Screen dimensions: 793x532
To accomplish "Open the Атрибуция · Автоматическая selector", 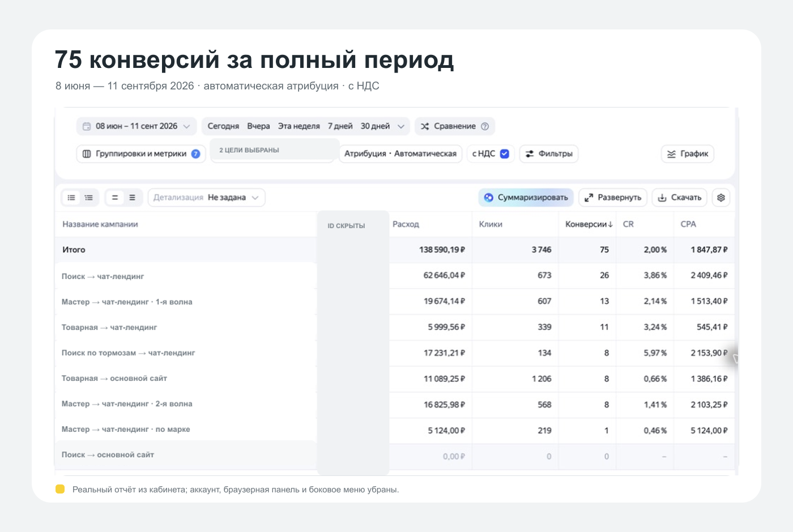I will click(400, 154).
